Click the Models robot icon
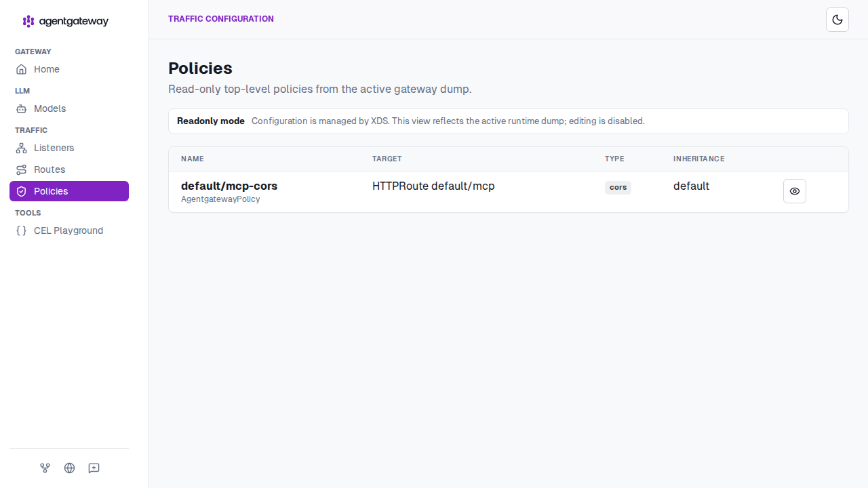The height and width of the screenshot is (488, 868). tap(21, 108)
